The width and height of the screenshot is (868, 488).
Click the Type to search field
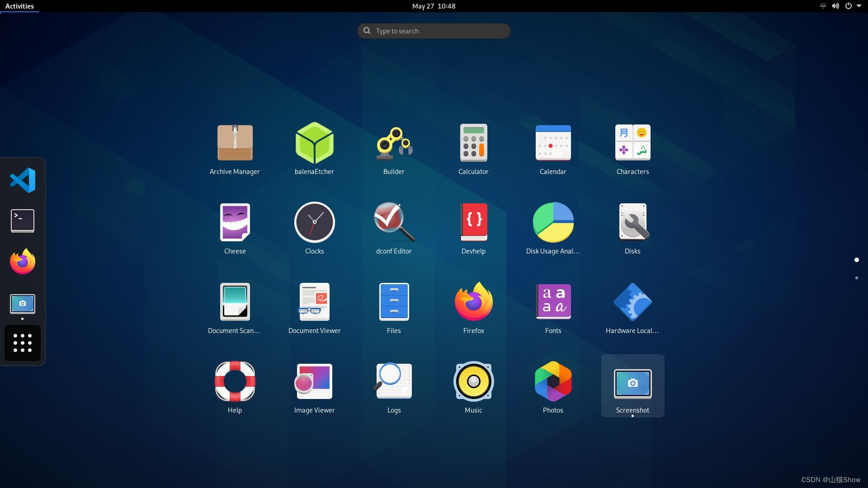(x=434, y=31)
